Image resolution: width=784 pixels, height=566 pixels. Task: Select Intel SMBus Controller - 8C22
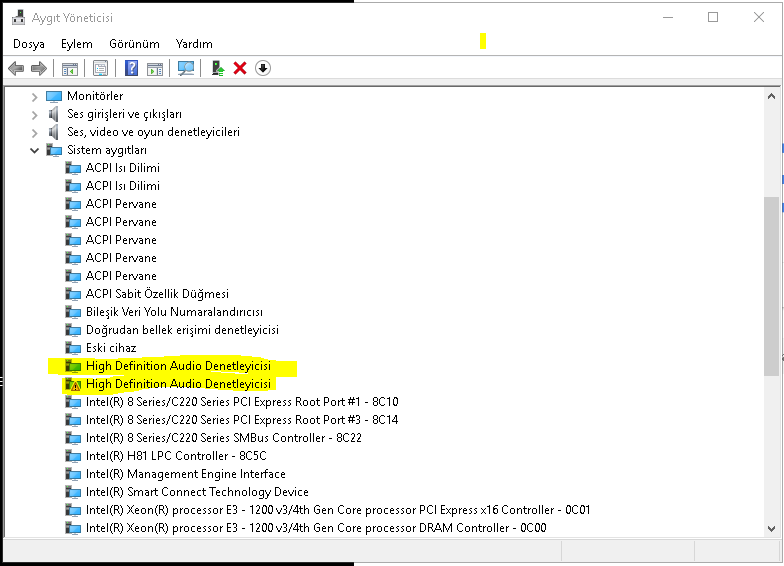coord(224,438)
